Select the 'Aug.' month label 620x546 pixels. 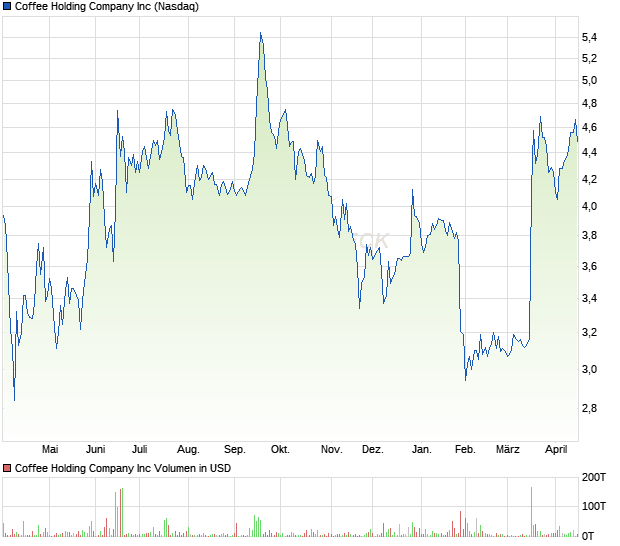tap(188, 450)
